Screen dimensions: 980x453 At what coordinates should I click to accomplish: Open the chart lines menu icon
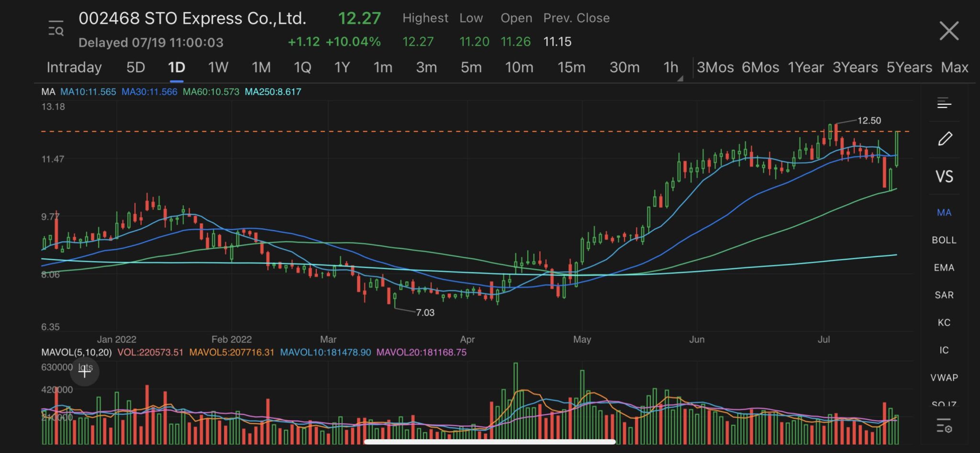coord(944,103)
